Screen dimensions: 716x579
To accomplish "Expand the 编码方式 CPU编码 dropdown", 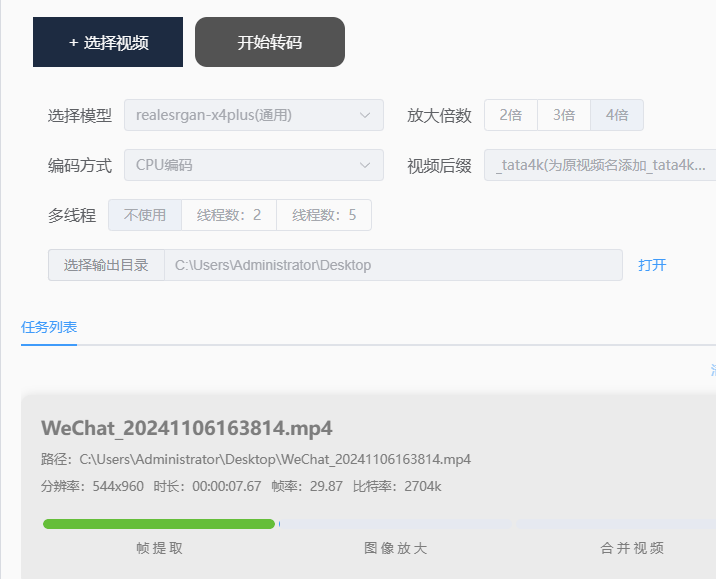I will click(x=253, y=165).
